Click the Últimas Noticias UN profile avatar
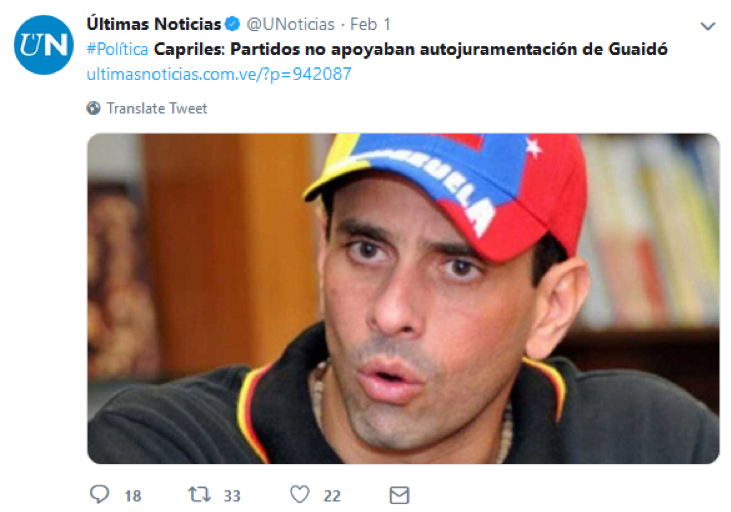The width and height of the screenshot is (731, 512). 44,45
